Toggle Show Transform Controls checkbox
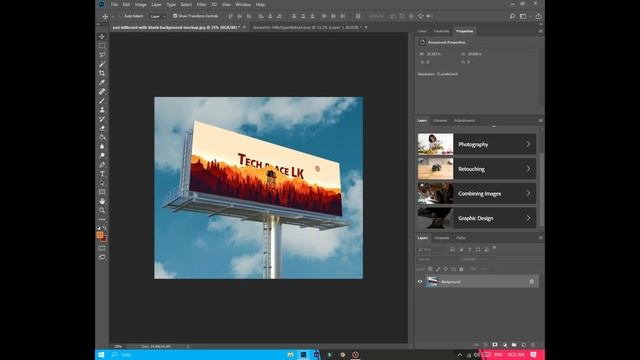640x360 pixels. [175, 16]
